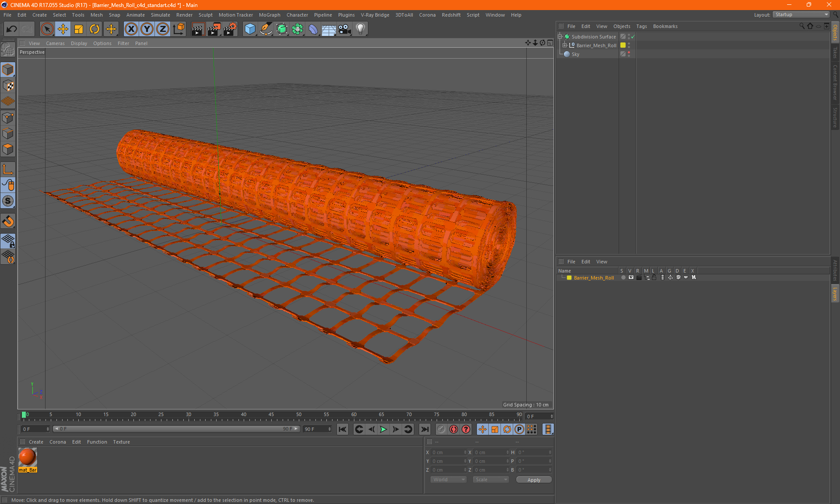The width and height of the screenshot is (840, 504).
Task: Expand the Barrier_Mesh_Roll object
Action: pos(564,45)
